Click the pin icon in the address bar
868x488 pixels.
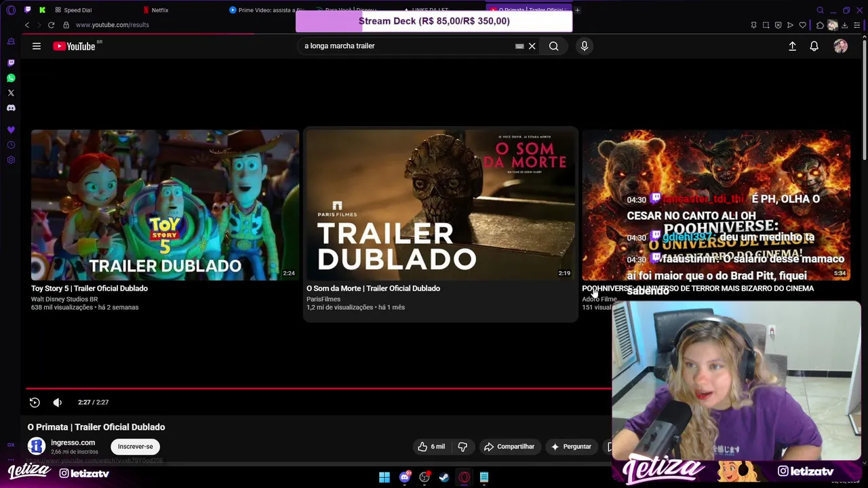point(753,25)
